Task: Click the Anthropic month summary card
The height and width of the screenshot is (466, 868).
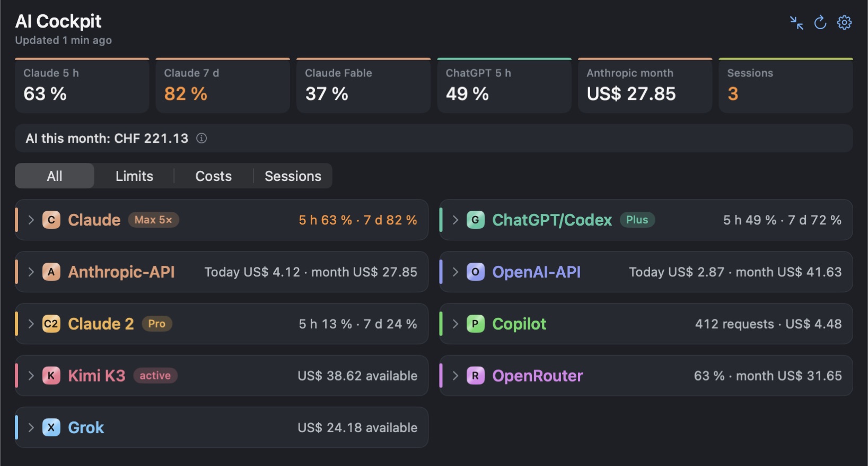Action: 645,85
